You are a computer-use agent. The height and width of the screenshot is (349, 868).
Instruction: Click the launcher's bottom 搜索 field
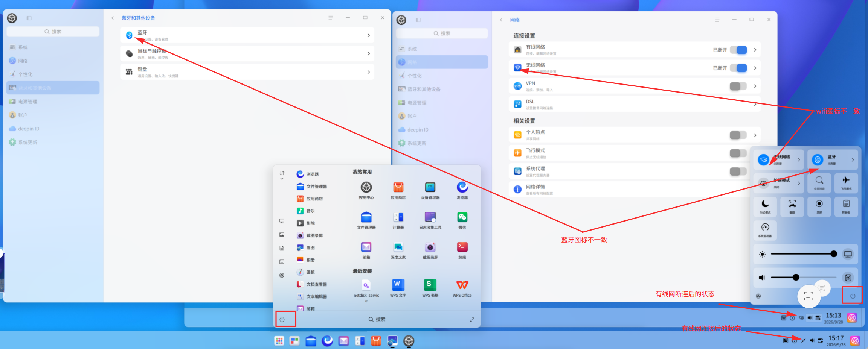pos(377,319)
